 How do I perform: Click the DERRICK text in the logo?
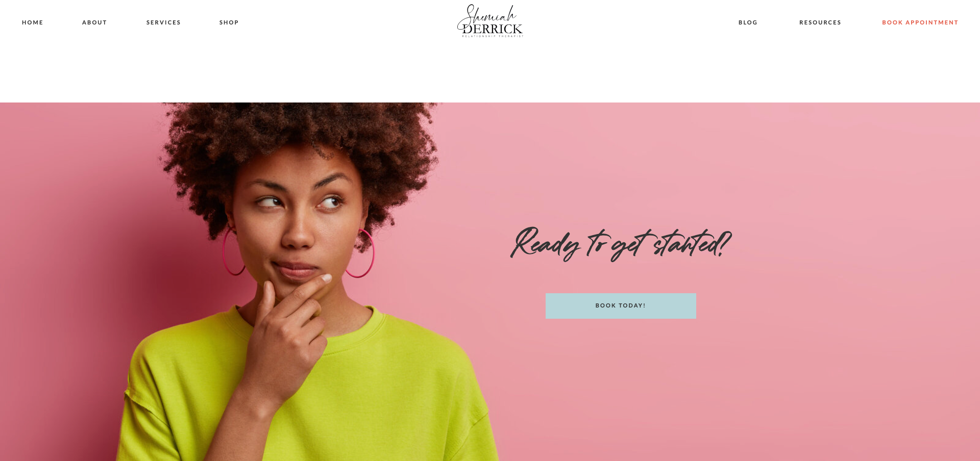point(493,29)
